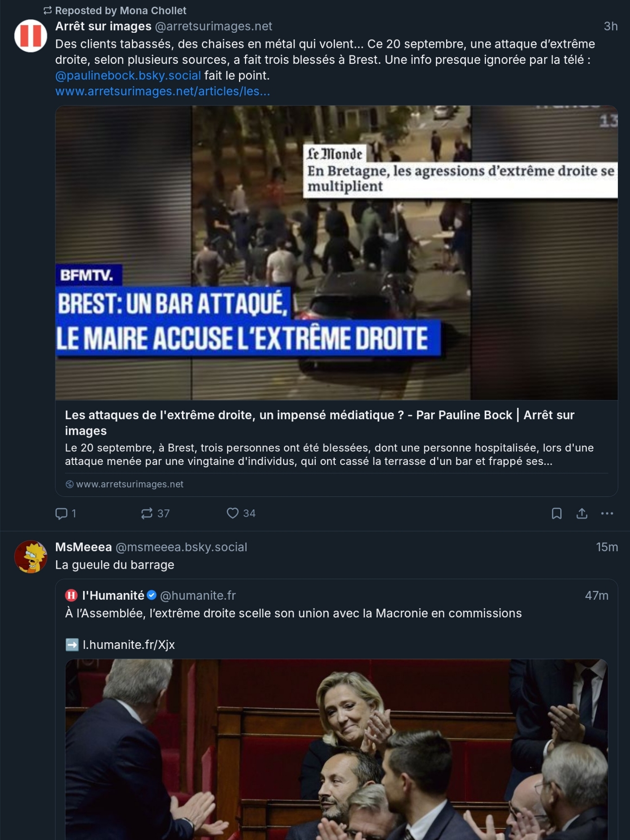This screenshot has width=630, height=840.
Task: Click l'Humanité's blue verified badge
Action: click(152, 596)
